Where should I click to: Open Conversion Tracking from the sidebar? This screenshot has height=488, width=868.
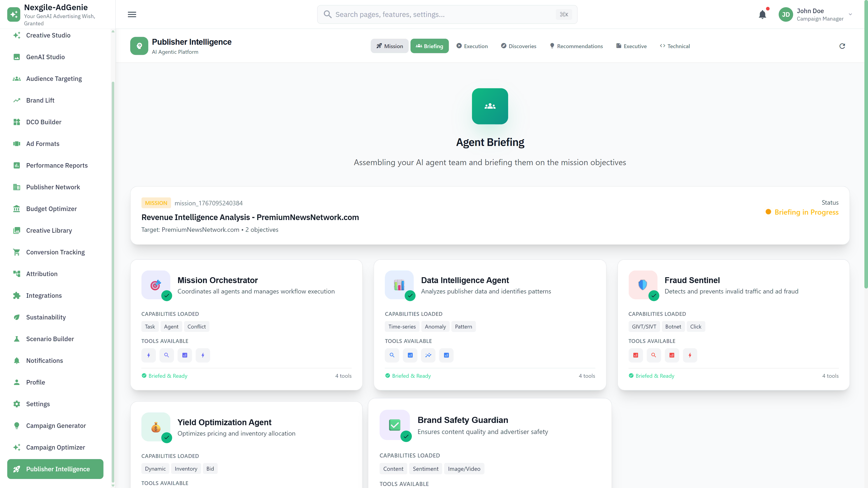[x=55, y=252]
